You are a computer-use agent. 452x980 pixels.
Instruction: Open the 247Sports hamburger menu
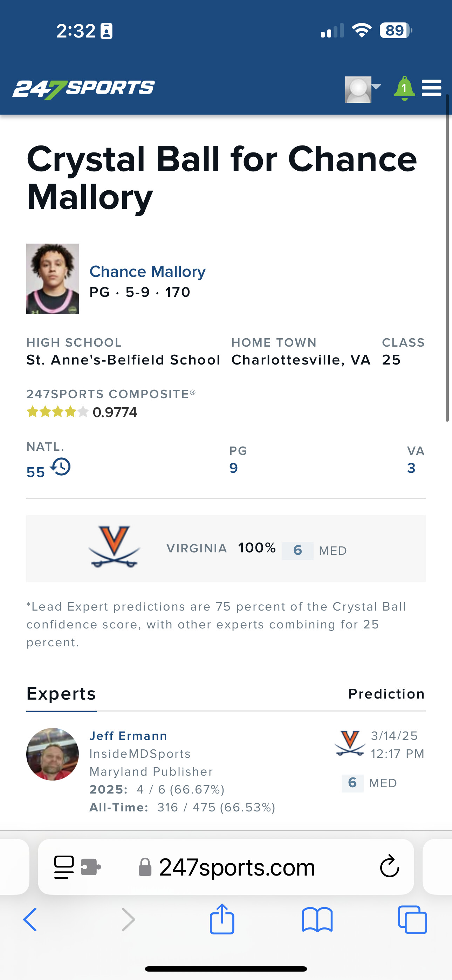(x=431, y=88)
